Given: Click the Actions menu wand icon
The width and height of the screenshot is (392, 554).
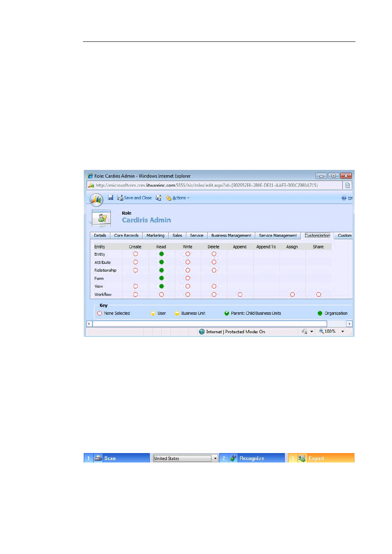Looking at the screenshot, I should pyautogui.click(x=168, y=198).
